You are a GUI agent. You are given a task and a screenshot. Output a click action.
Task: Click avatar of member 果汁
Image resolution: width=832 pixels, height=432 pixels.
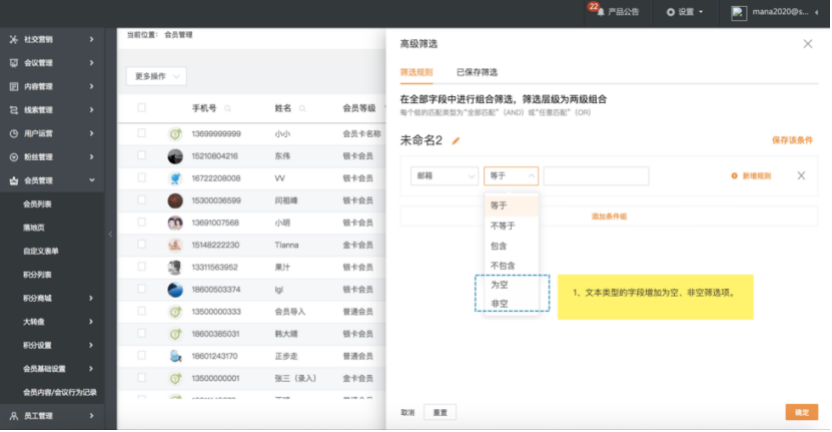(x=175, y=267)
